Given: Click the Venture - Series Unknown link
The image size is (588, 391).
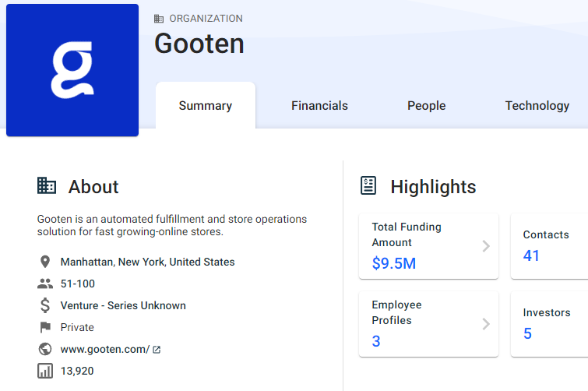Looking at the screenshot, I should (x=123, y=305).
